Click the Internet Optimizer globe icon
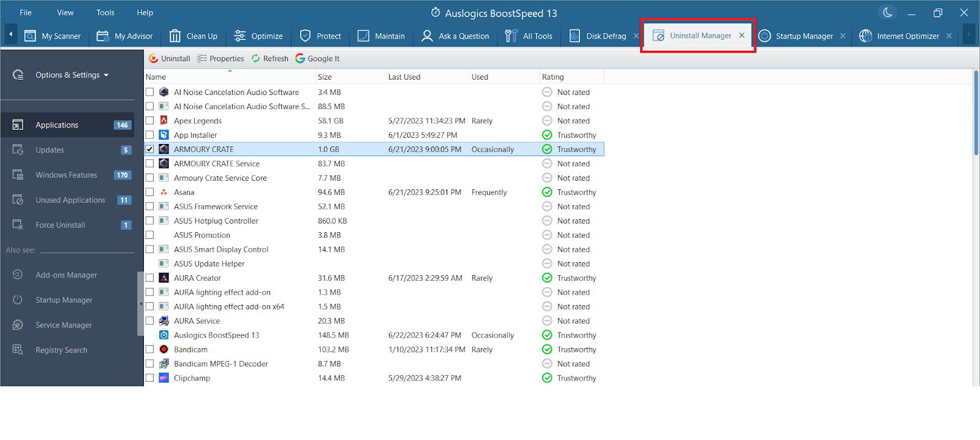The image size is (980, 440). pyautogui.click(x=865, y=36)
